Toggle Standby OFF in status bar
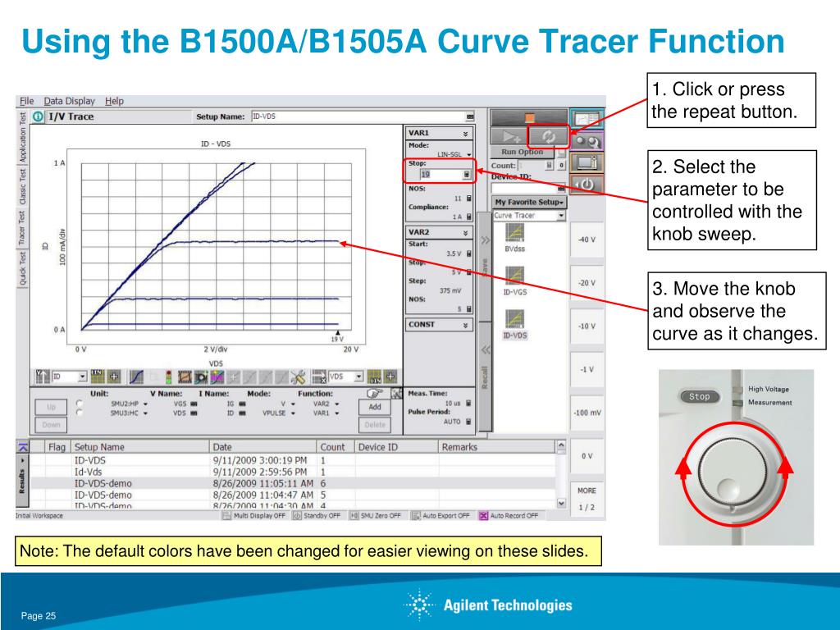 (x=317, y=515)
